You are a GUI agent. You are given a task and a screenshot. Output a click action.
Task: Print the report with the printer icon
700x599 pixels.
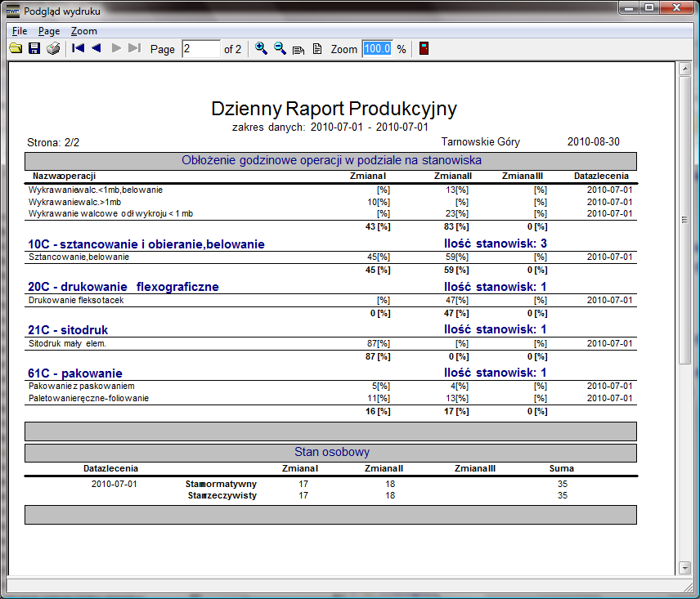(53, 49)
